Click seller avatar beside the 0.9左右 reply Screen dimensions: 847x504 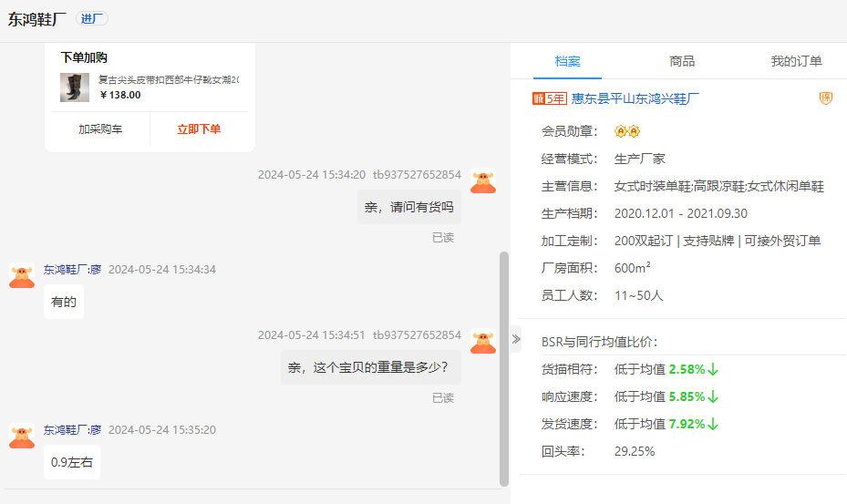coord(22,435)
